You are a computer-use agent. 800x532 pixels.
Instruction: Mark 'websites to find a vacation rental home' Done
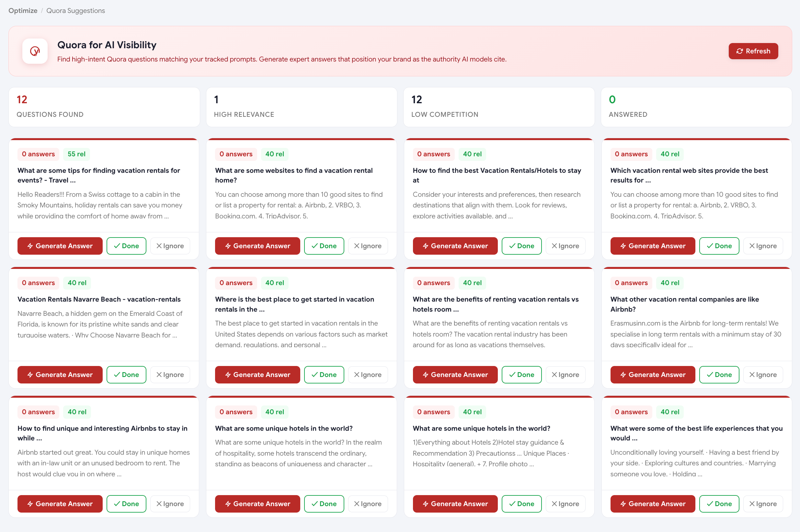324,246
